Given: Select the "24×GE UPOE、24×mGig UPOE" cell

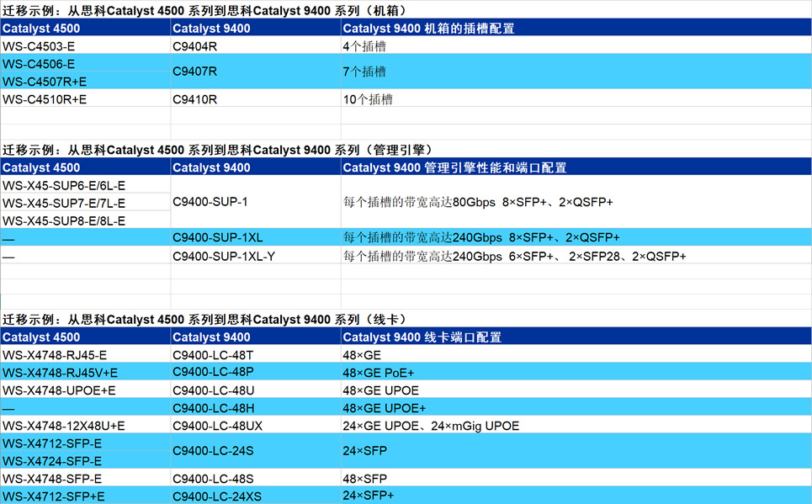Looking at the screenshot, I should pos(576,425).
